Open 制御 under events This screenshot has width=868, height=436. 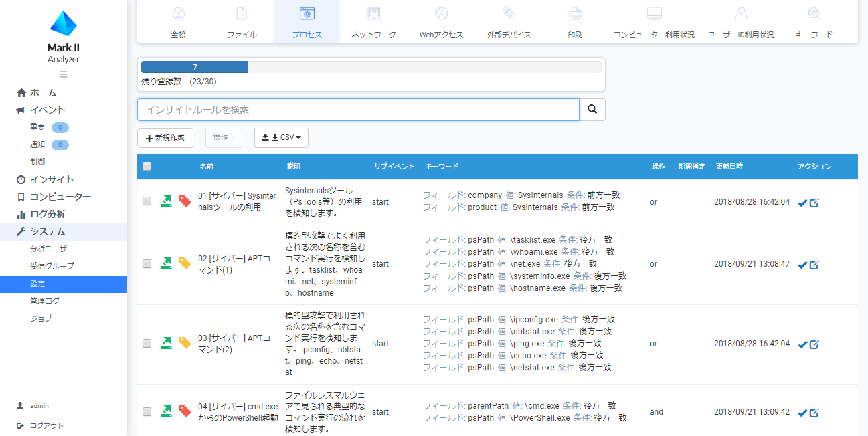pyautogui.click(x=37, y=162)
